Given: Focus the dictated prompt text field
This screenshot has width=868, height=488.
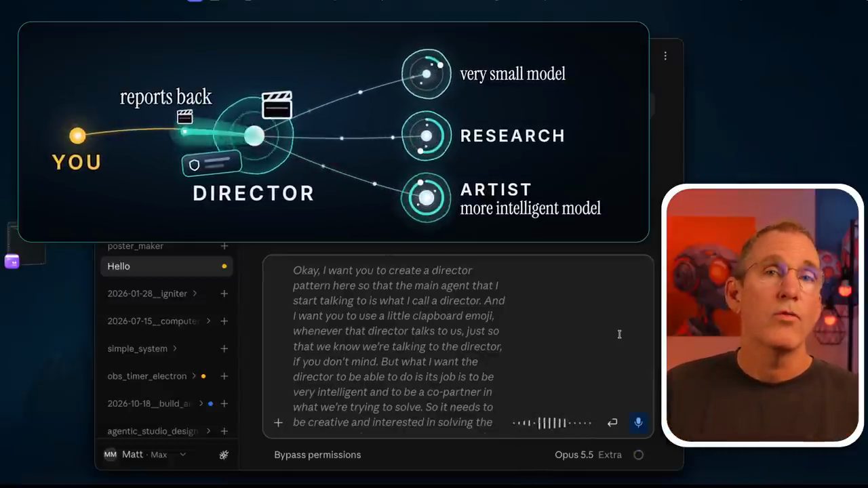Looking at the screenshot, I should [x=399, y=346].
